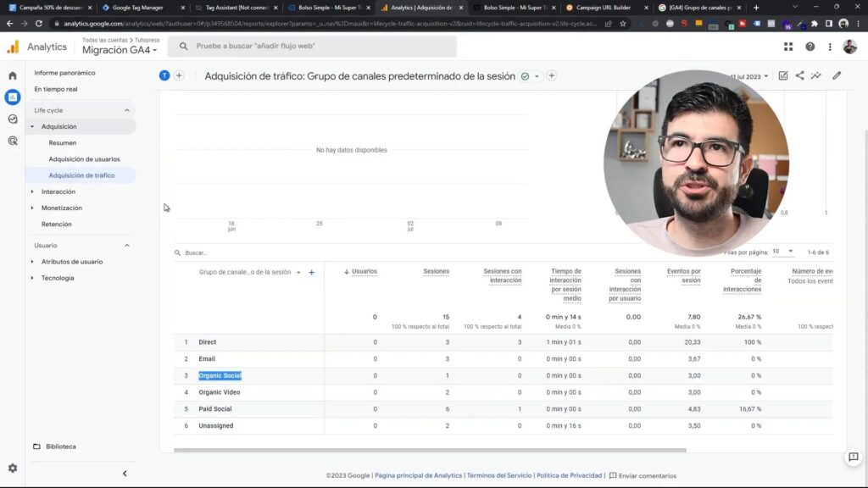Viewport: 868px width, 488px height.
Task: Open the Resumen report
Action: pyautogui.click(x=63, y=142)
